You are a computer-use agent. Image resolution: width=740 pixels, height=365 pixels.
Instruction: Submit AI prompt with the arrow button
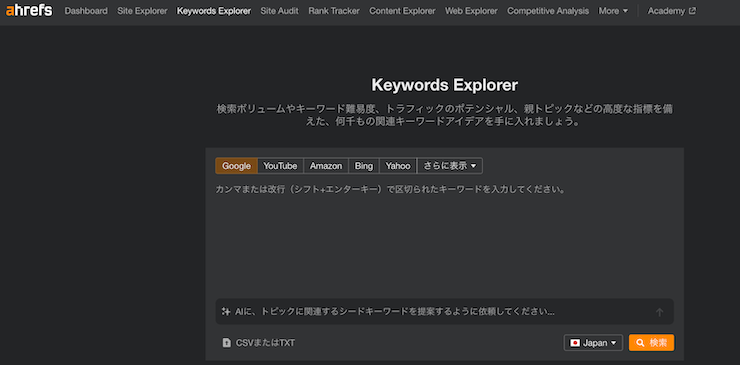click(660, 312)
